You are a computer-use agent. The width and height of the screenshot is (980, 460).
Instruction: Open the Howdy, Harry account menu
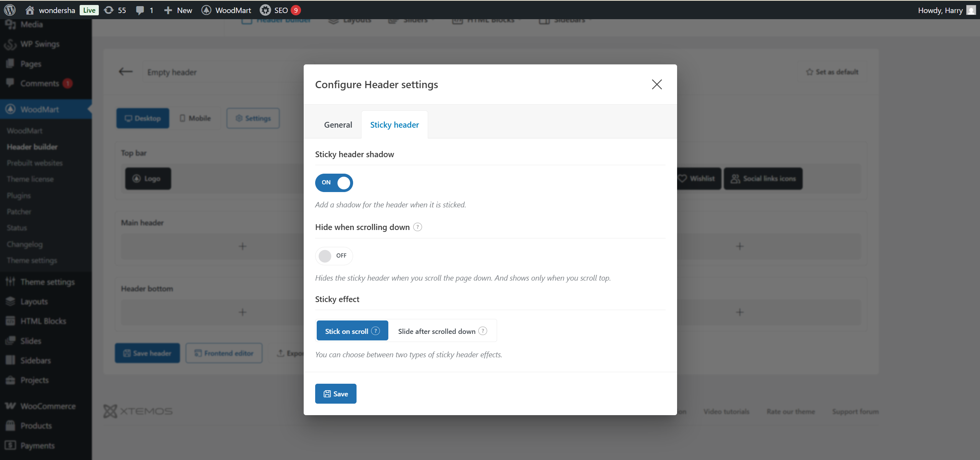tap(940, 10)
